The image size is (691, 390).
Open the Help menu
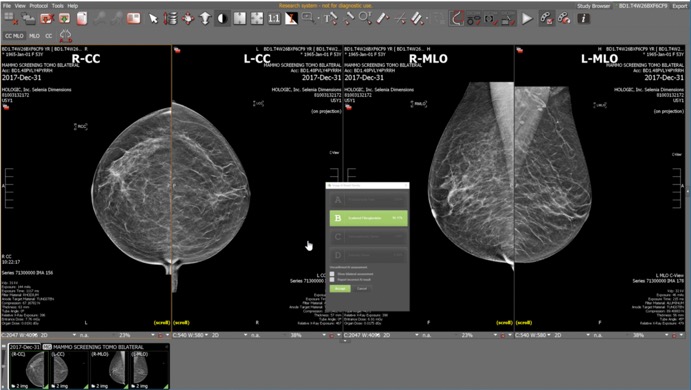(x=73, y=6)
